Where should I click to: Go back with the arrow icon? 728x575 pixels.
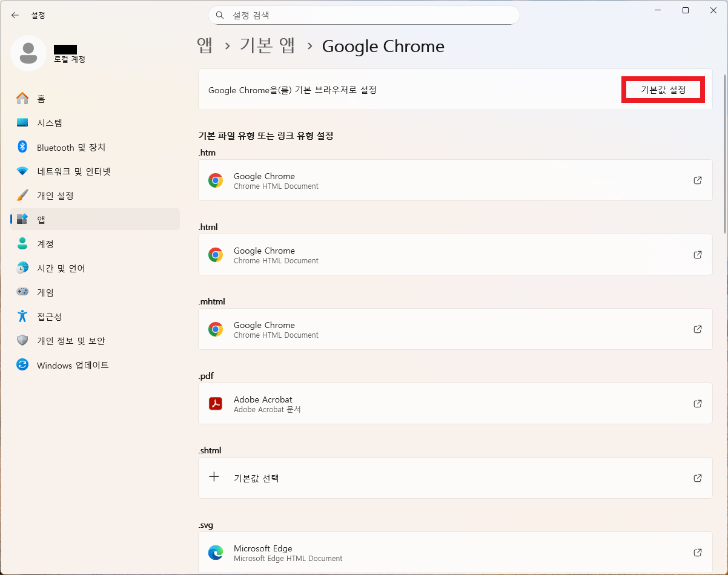point(15,15)
